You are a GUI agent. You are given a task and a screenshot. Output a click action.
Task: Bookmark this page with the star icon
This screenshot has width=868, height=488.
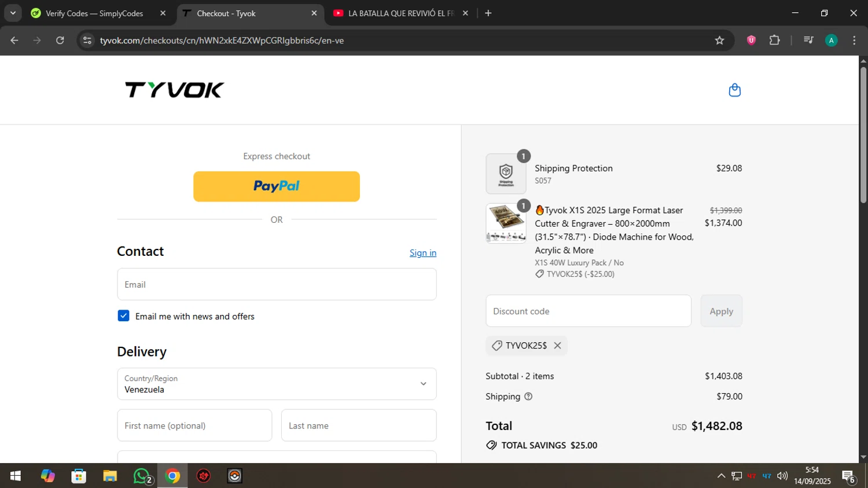pyautogui.click(x=719, y=41)
